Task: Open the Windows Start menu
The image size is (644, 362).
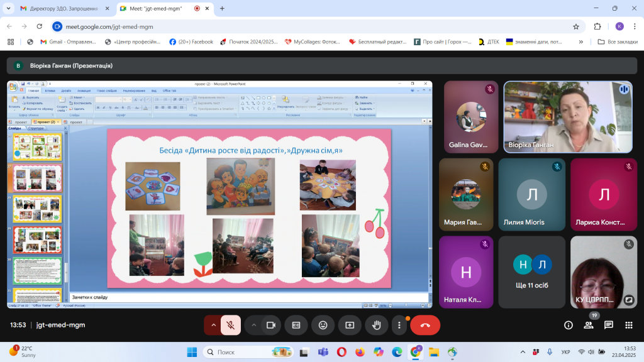Action: point(192,352)
